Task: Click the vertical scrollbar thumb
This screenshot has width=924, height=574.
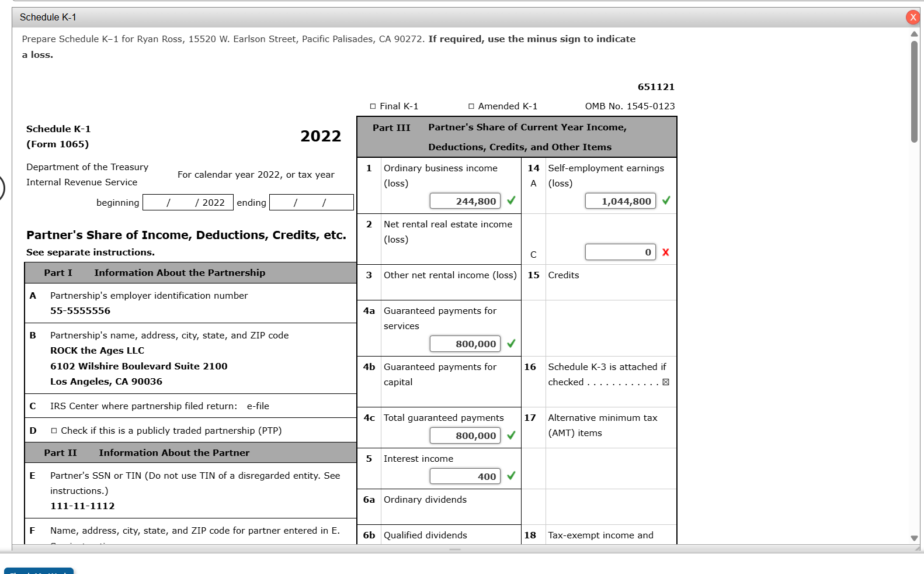Action: pyautogui.click(x=914, y=91)
